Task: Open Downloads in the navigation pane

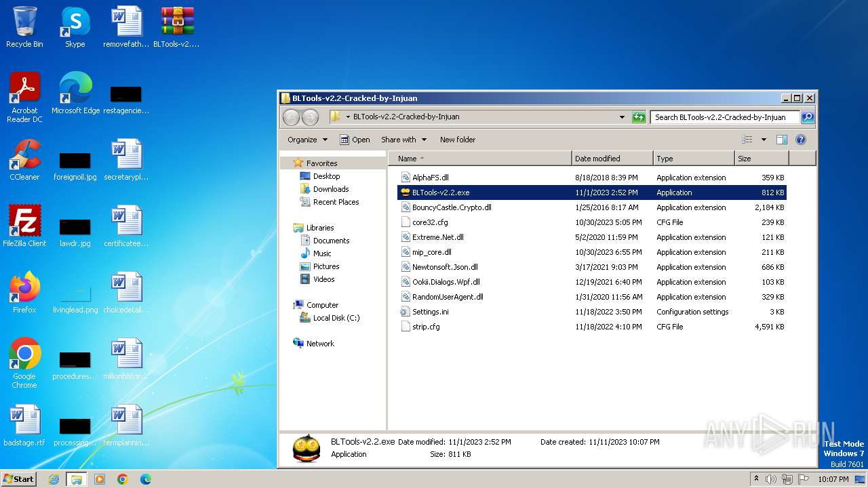Action: tap(330, 189)
